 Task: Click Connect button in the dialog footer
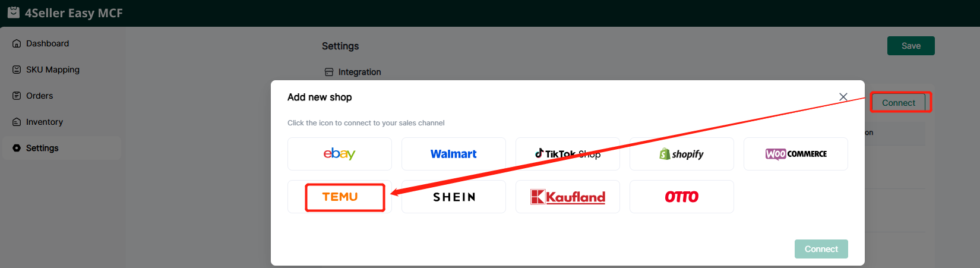tap(821, 249)
